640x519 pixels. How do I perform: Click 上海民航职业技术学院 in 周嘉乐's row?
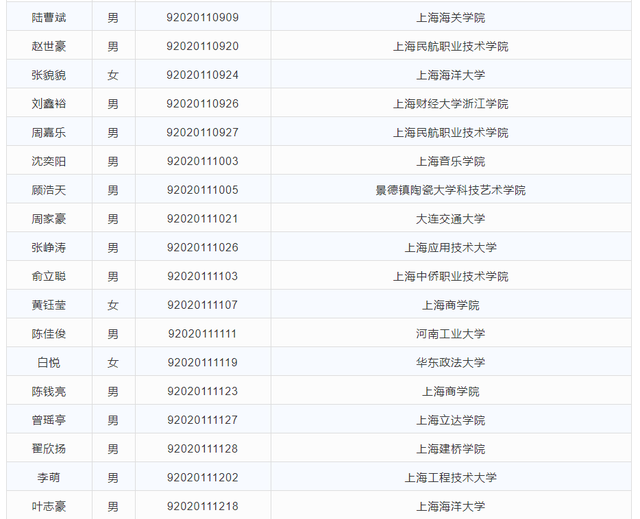(451, 133)
